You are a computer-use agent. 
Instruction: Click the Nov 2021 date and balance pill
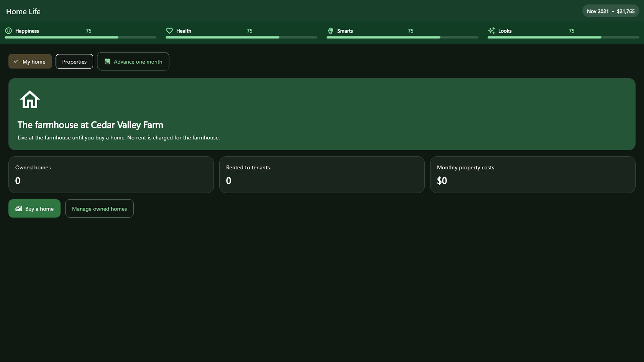tap(611, 11)
